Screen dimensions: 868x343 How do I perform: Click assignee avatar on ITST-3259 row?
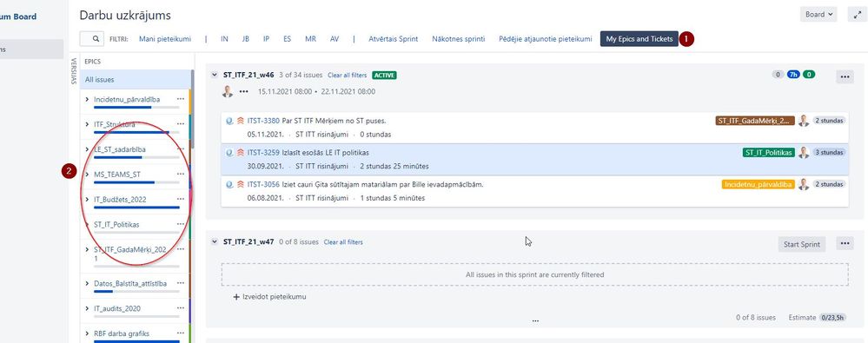tap(803, 153)
